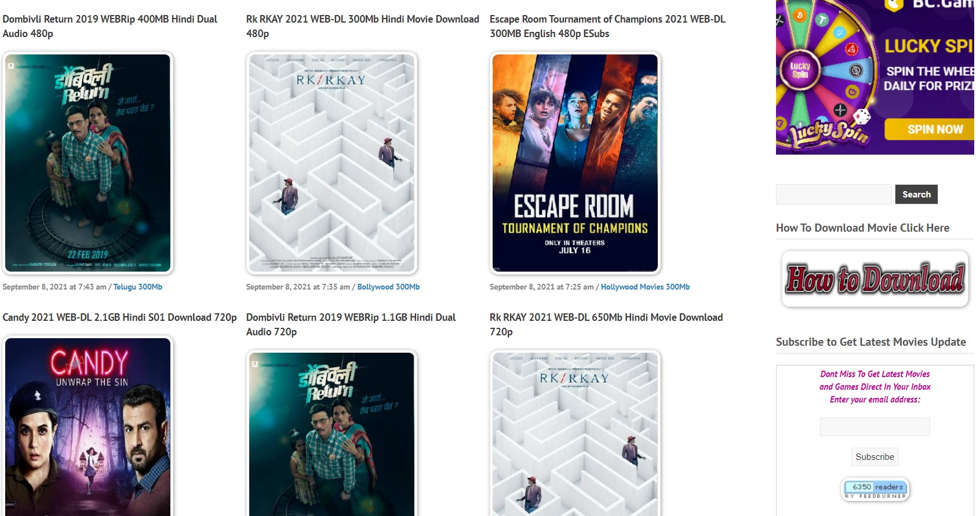Click the How to Download banner image
Screen dimensions: 980x516
(x=875, y=279)
